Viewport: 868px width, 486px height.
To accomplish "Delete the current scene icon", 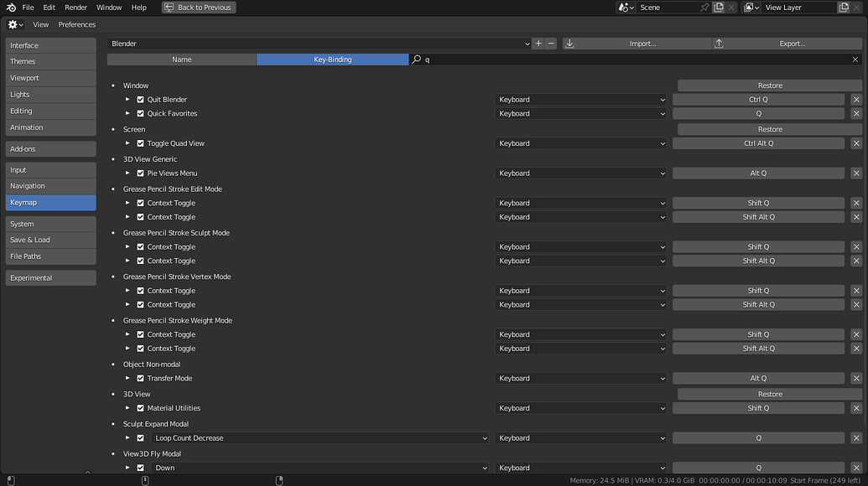I will (x=731, y=8).
